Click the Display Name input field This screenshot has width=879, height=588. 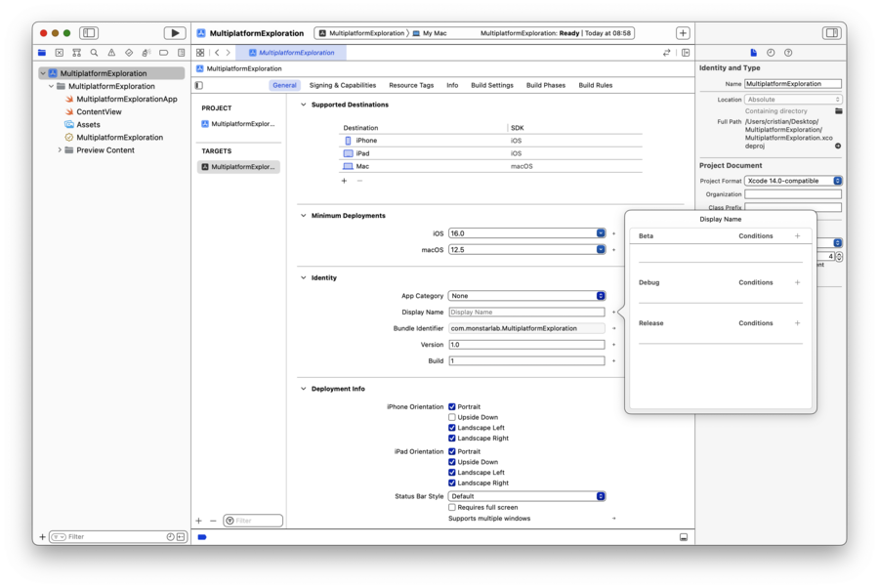pos(527,313)
